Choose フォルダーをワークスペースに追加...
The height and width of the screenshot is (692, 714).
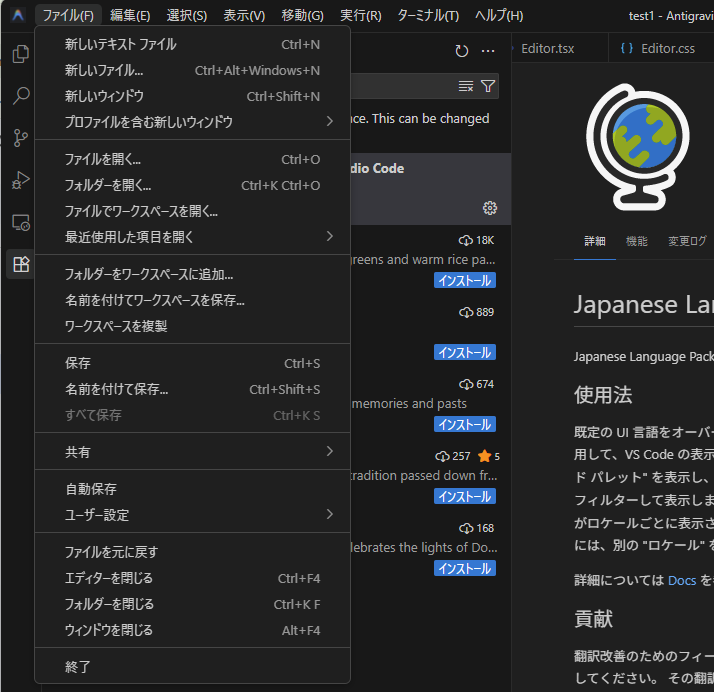pos(192,275)
